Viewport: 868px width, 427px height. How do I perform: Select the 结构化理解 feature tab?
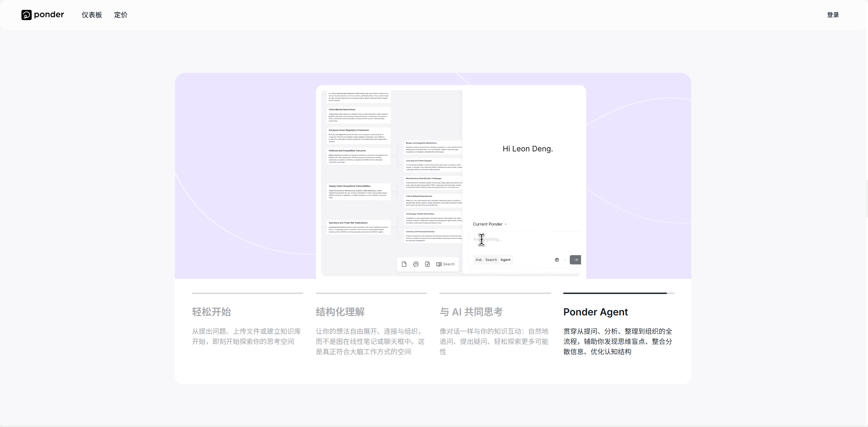point(340,312)
